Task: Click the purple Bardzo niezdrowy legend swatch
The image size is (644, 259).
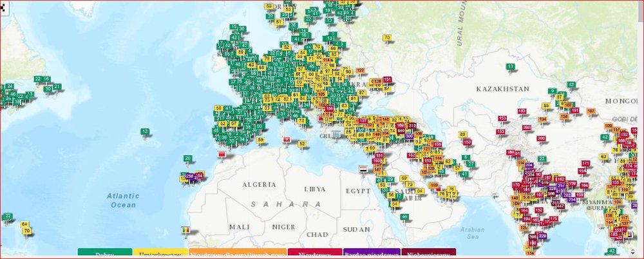Action: [x=372, y=253]
